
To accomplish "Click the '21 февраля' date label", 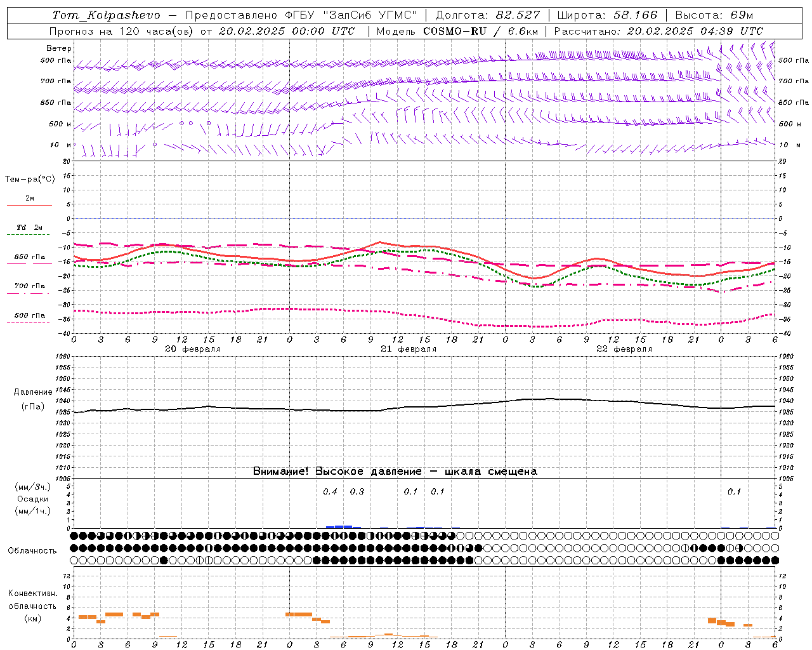I will [x=409, y=349].
